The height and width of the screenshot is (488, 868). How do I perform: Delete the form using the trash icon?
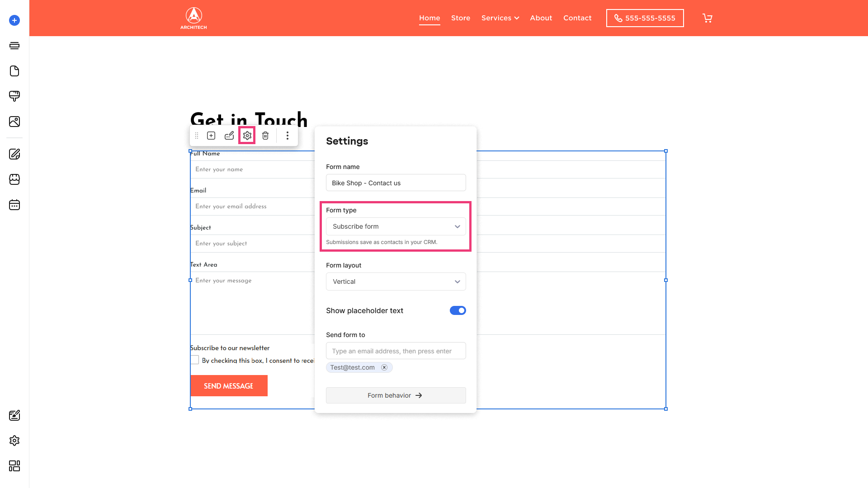click(265, 136)
